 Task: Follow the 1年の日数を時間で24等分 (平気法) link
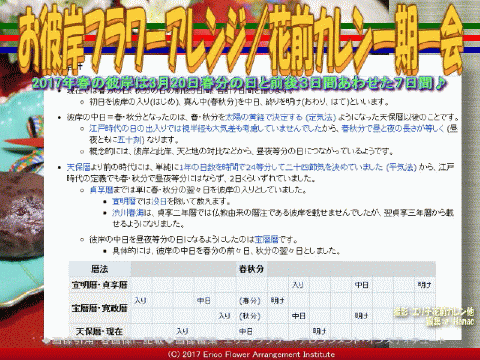[298, 167]
